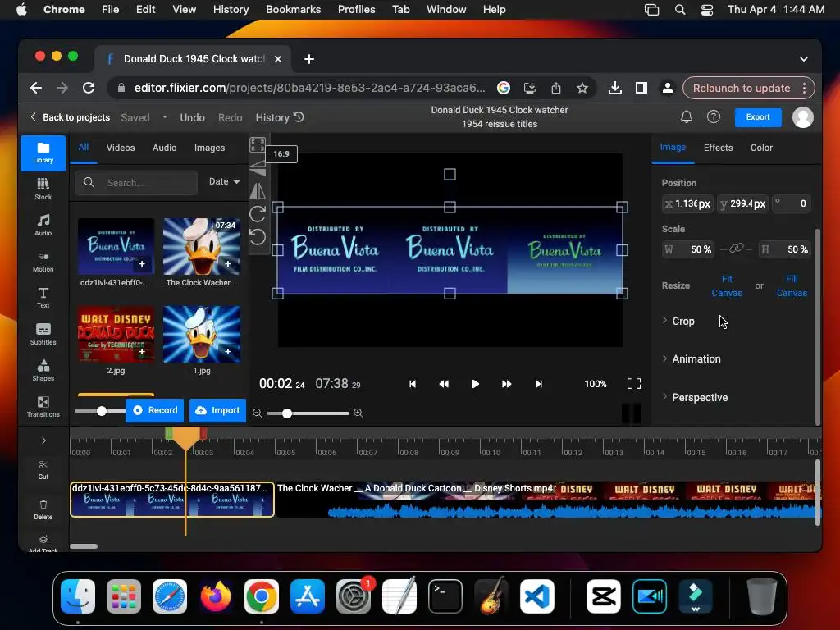This screenshot has width=840, height=630.
Task: Click the Fill Canvas link
Action: tap(792, 285)
